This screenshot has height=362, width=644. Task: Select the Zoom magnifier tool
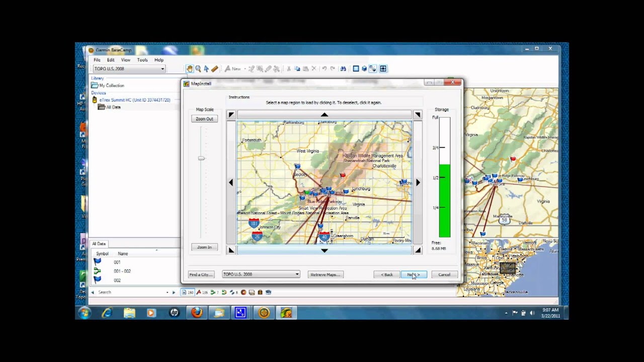[x=198, y=69]
